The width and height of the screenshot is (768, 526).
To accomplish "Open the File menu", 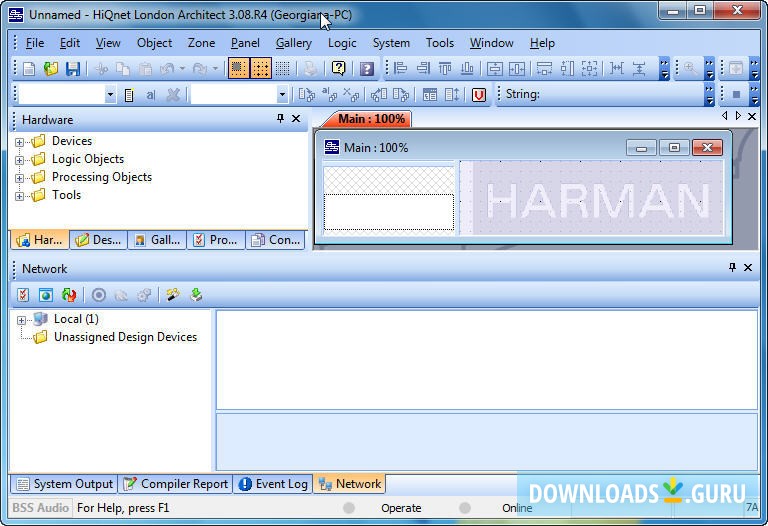I will 35,43.
